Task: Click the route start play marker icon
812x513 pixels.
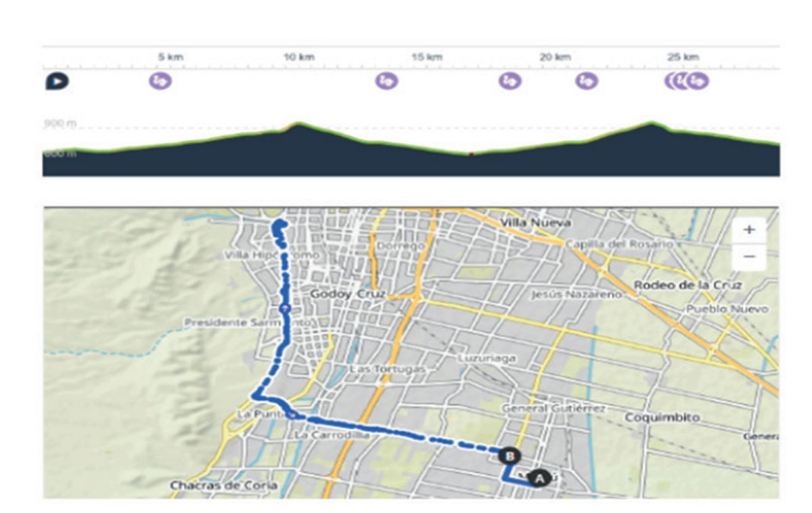Action: pos(57,81)
